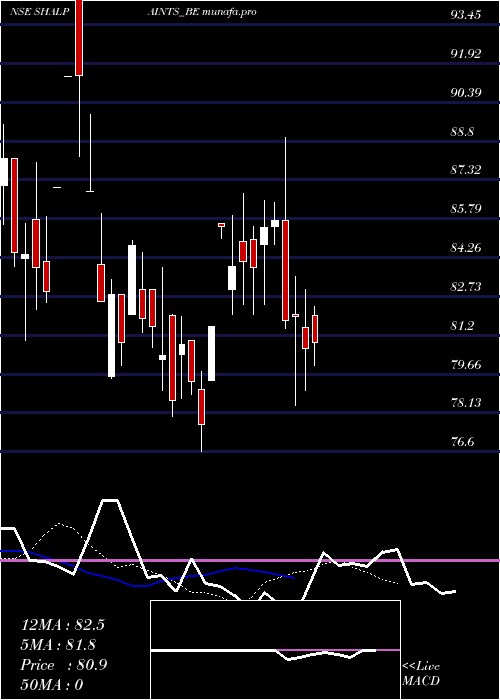Click the 78.13 price axis label
This screenshot has width=500, height=700.
coord(466,403)
